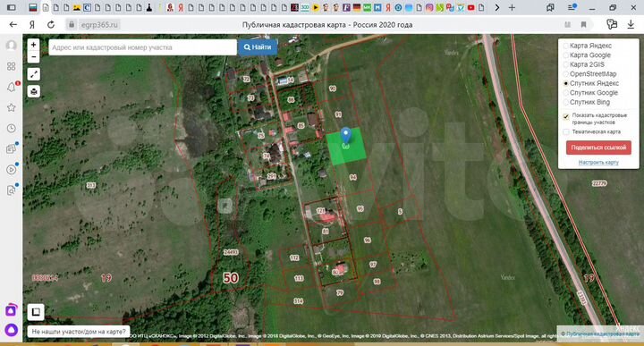This screenshot has height=346, width=644.
Task: Click Поделиться ссылкой button
Action: pyautogui.click(x=598, y=148)
